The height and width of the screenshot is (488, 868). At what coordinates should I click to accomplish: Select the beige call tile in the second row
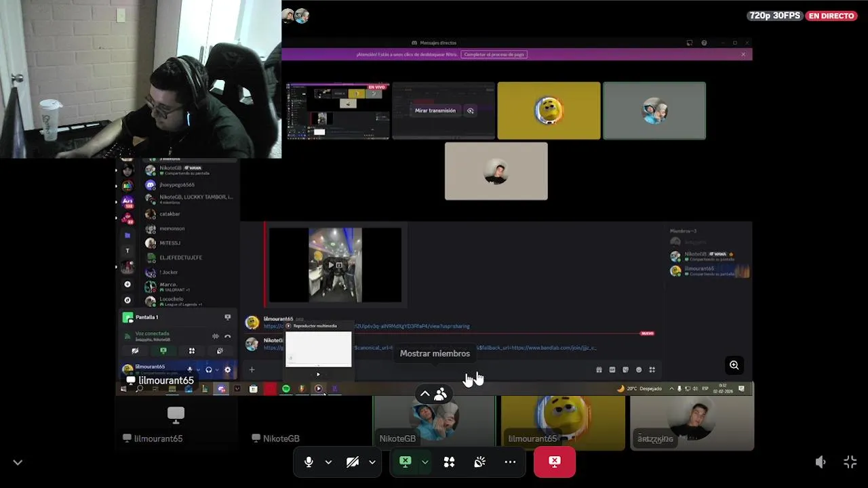click(x=496, y=171)
